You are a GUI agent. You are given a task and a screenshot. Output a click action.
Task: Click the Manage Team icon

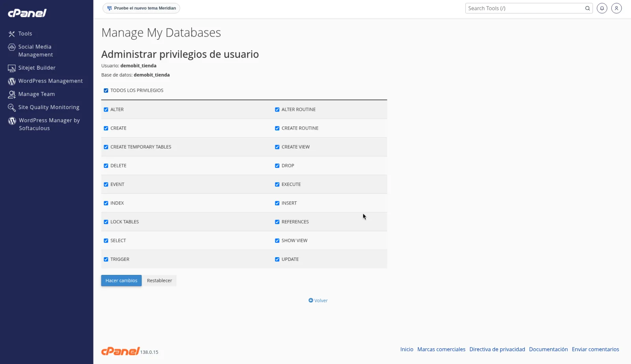point(12,95)
